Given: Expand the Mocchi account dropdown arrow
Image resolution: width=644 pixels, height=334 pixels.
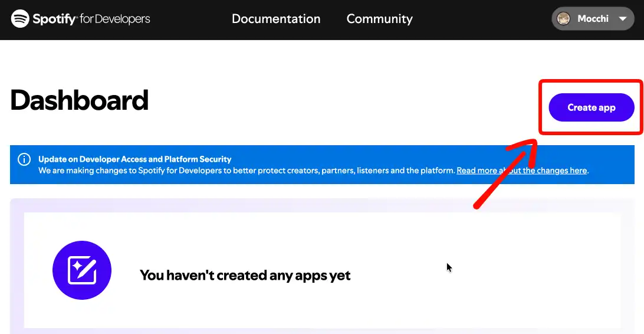Looking at the screenshot, I should click(x=623, y=19).
